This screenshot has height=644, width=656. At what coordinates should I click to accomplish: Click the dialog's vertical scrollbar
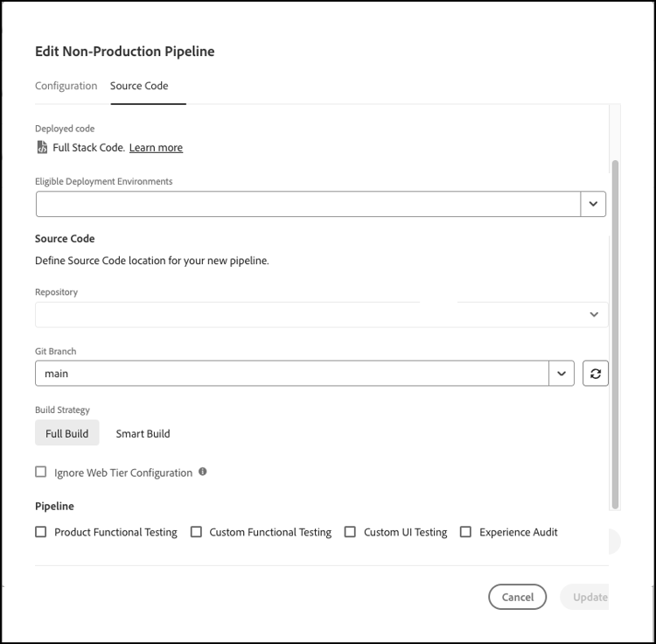[615, 332]
